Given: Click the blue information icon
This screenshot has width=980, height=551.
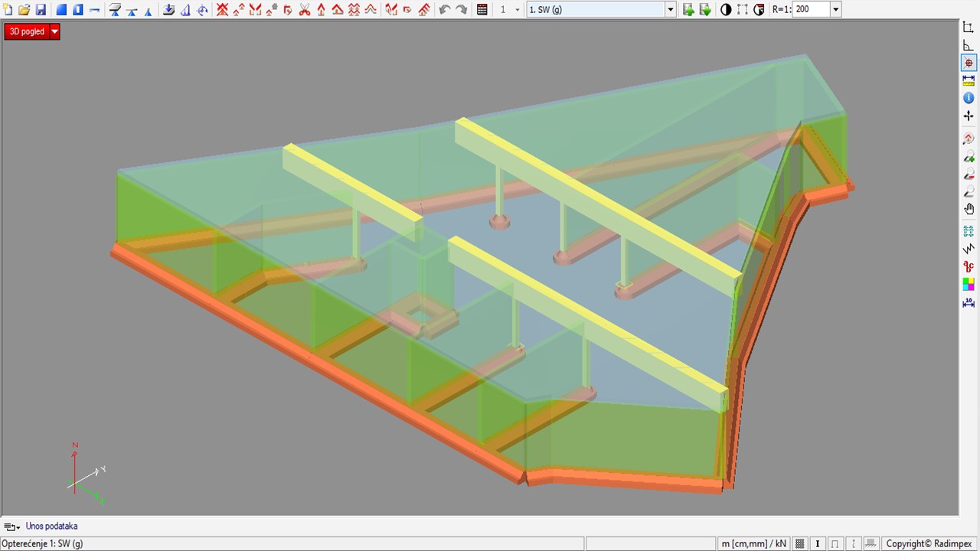Looking at the screenshot, I should coord(969,98).
